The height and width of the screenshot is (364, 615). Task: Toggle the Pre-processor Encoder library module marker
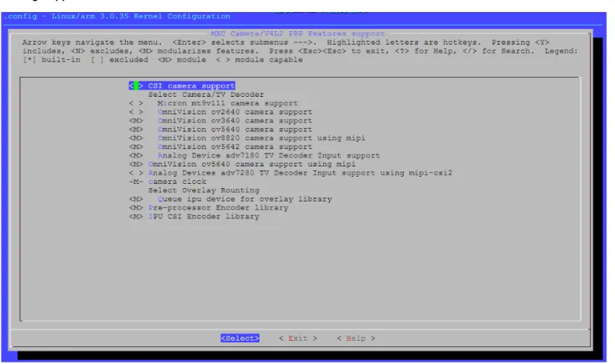pos(136,208)
